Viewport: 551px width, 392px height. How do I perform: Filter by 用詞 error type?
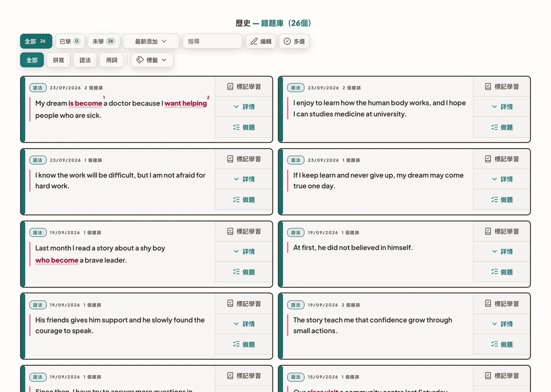click(x=112, y=60)
